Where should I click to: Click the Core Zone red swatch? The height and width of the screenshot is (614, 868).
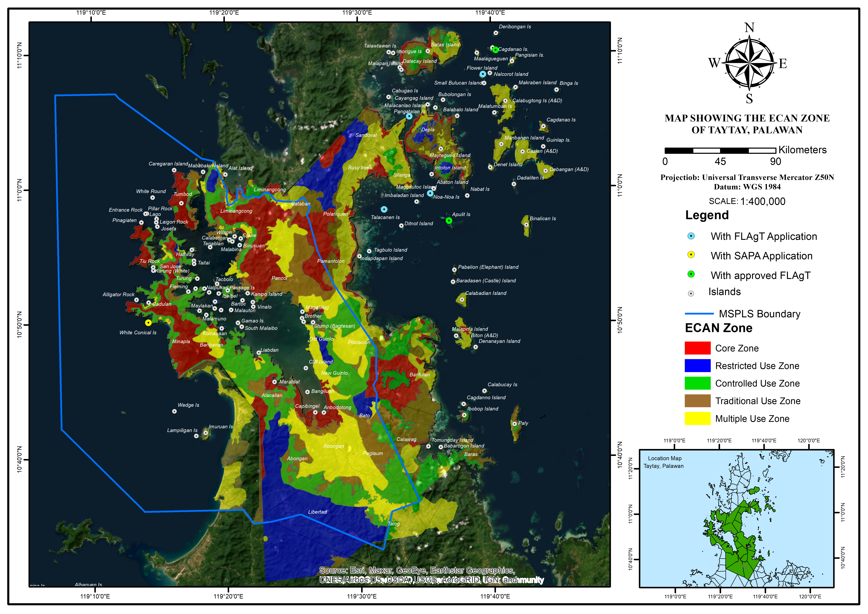[x=698, y=348]
